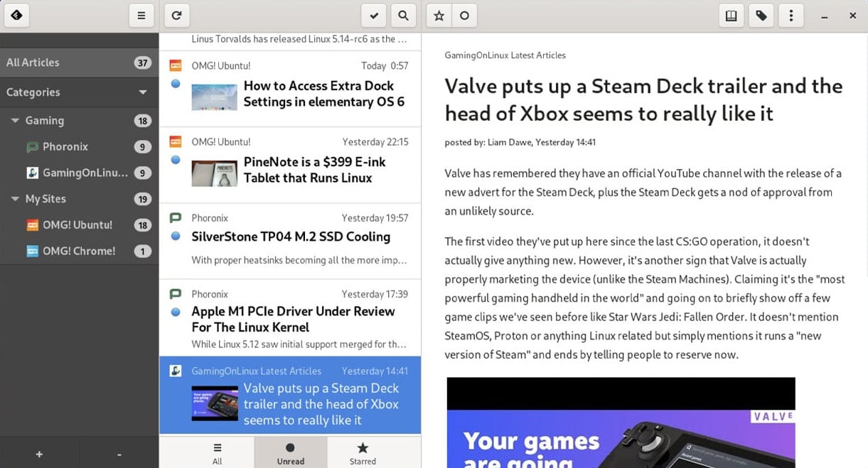Click Gaming count badge 18

coord(143,121)
